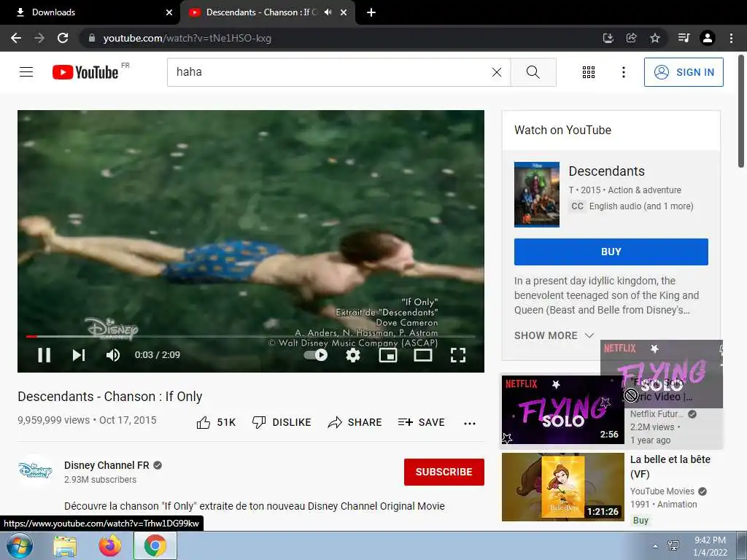The image size is (747, 560).
Task: Open Windows Start menu
Action: click(19, 545)
